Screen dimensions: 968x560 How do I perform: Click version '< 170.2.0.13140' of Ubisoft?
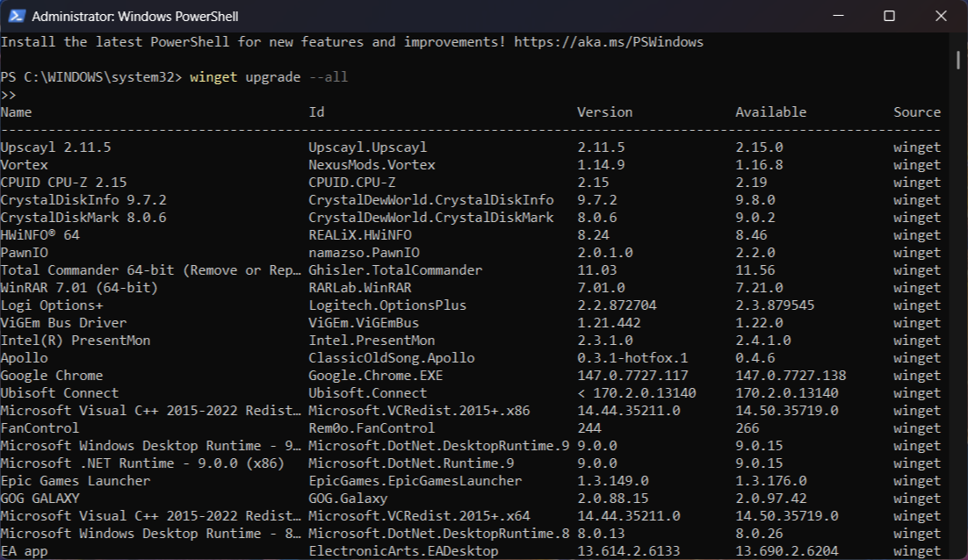pyautogui.click(x=637, y=393)
